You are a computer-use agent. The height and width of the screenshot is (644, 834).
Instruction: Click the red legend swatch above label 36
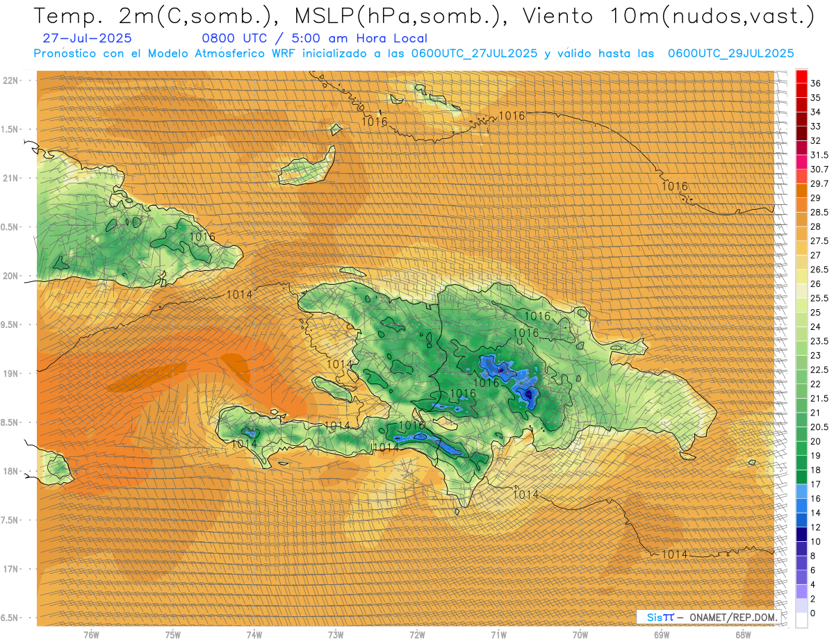tap(801, 76)
